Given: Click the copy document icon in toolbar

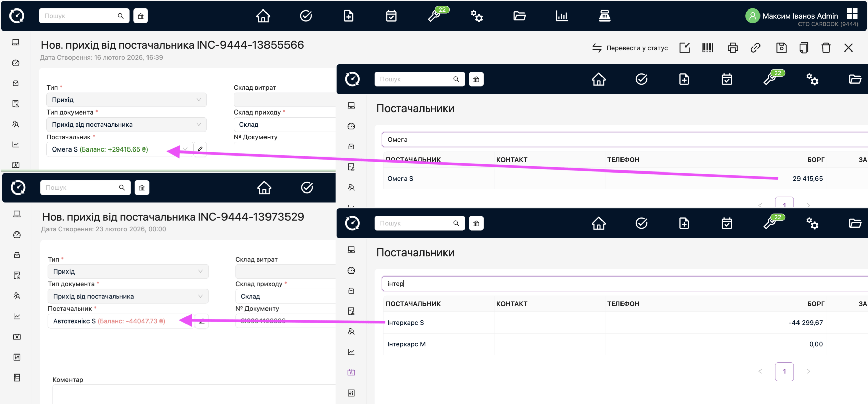Looking at the screenshot, I should (804, 48).
